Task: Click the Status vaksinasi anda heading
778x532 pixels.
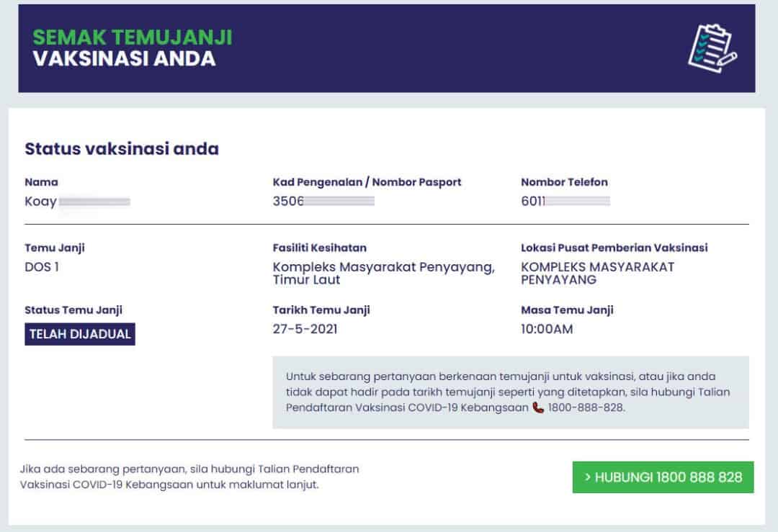Action: tap(122, 149)
